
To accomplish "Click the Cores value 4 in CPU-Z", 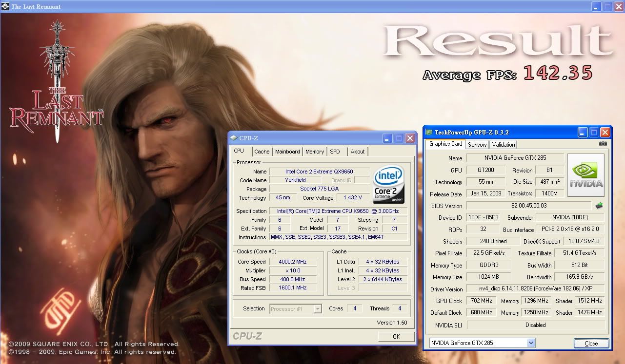I will point(355,308).
